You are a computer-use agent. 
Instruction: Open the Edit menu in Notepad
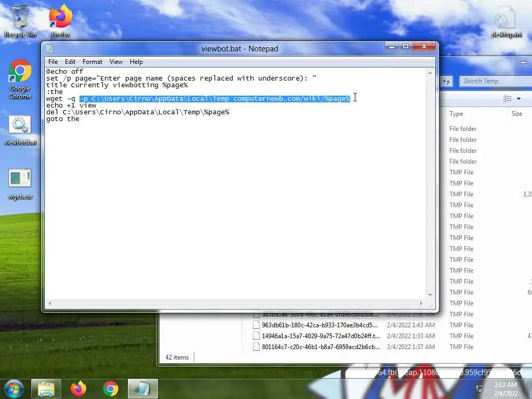70,62
